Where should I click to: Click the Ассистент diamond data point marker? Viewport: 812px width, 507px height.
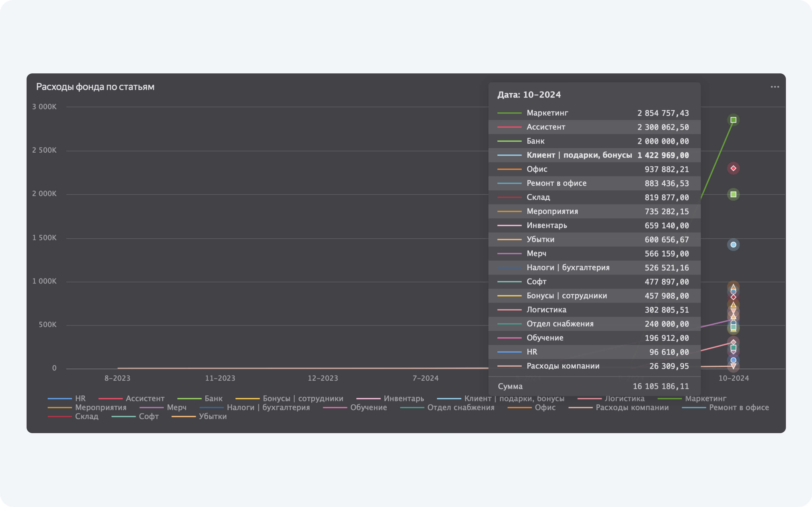(733, 168)
